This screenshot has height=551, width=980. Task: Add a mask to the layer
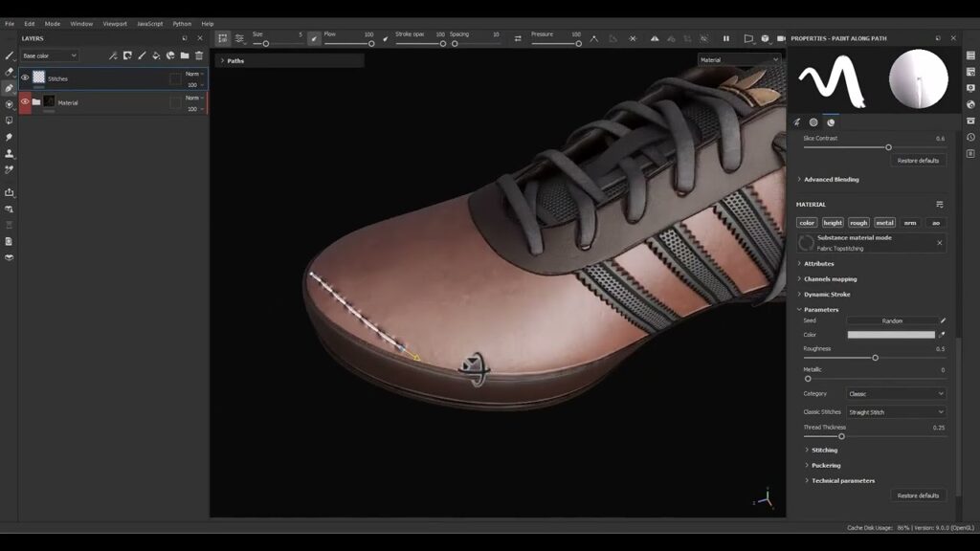tap(127, 55)
